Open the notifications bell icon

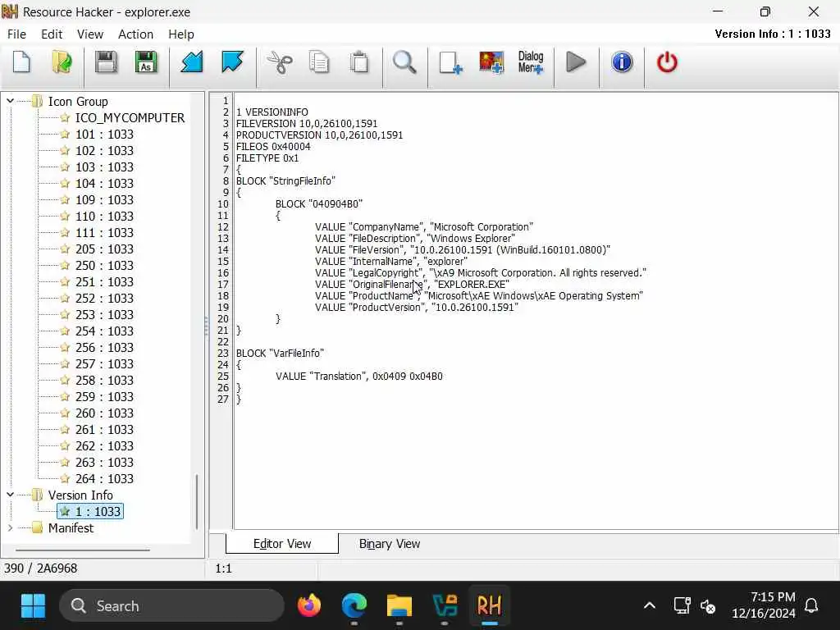(811, 606)
